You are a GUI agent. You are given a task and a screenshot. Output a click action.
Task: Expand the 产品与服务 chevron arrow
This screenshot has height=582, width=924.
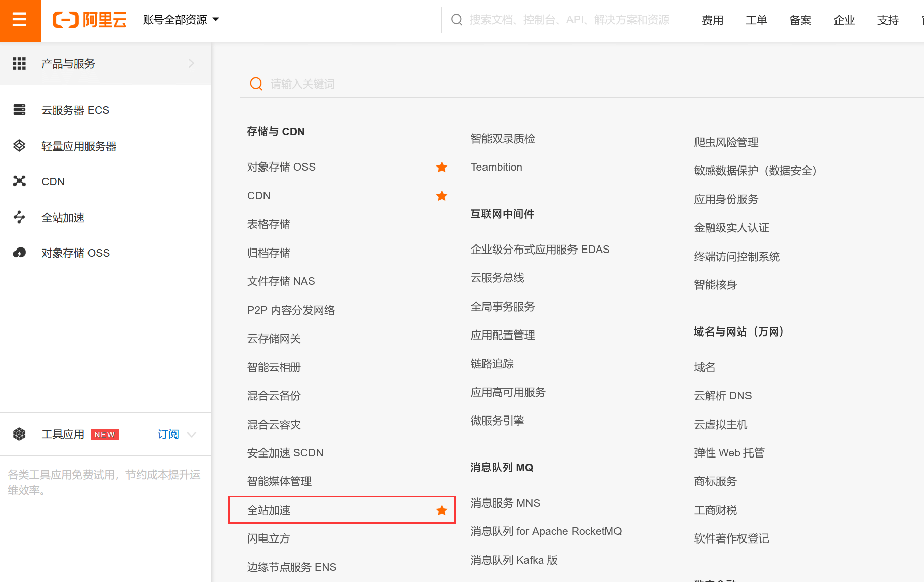[x=191, y=64]
